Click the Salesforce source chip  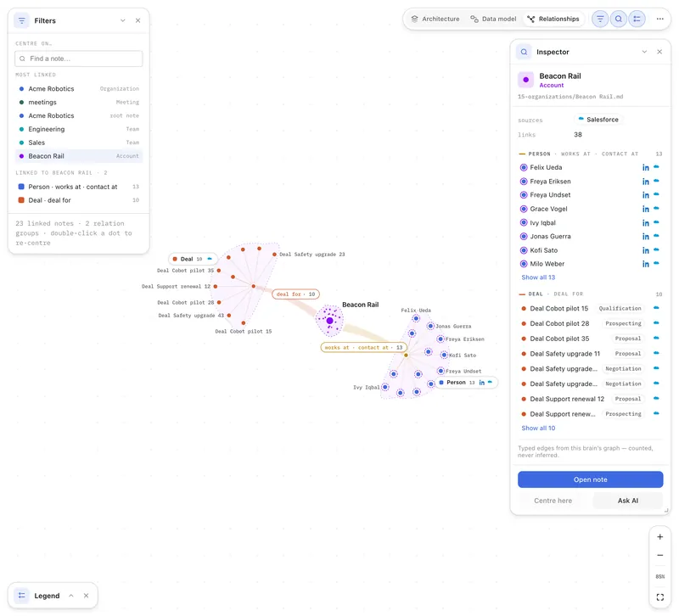598,120
